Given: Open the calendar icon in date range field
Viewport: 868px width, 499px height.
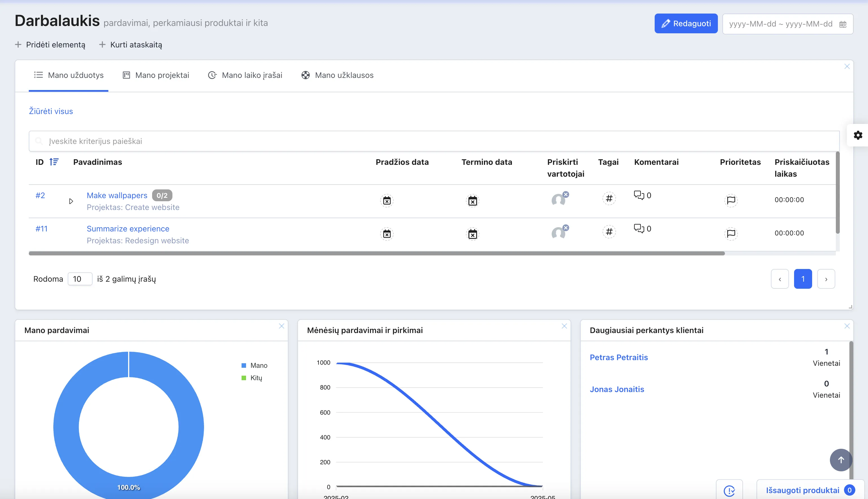Looking at the screenshot, I should 843,24.
